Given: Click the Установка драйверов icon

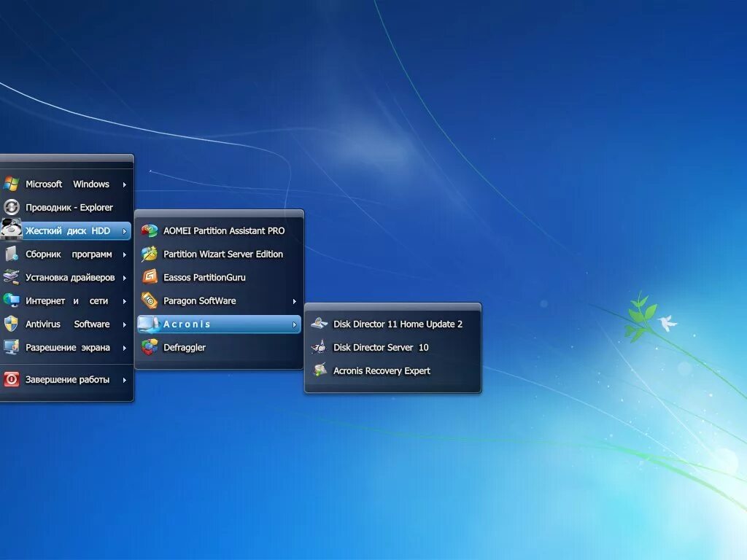Looking at the screenshot, I should [11, 277].
